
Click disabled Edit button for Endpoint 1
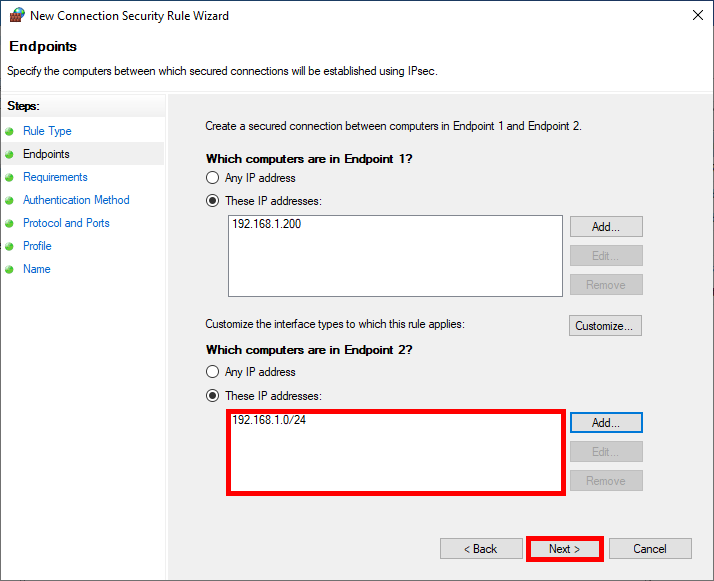coord(606,255)
